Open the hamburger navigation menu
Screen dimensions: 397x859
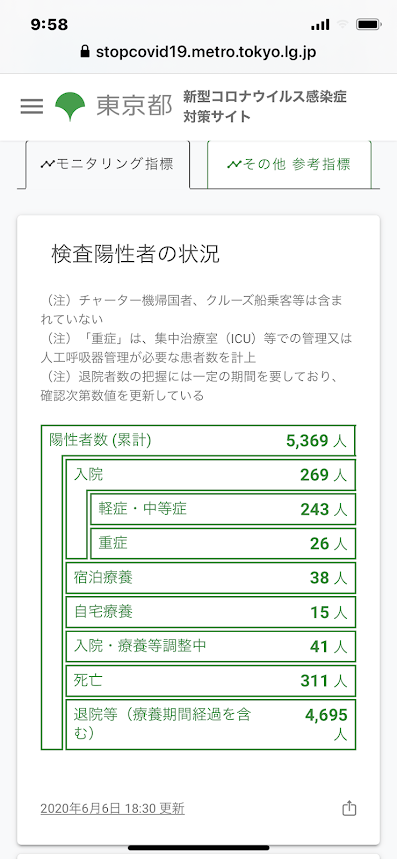pos(32,106)
